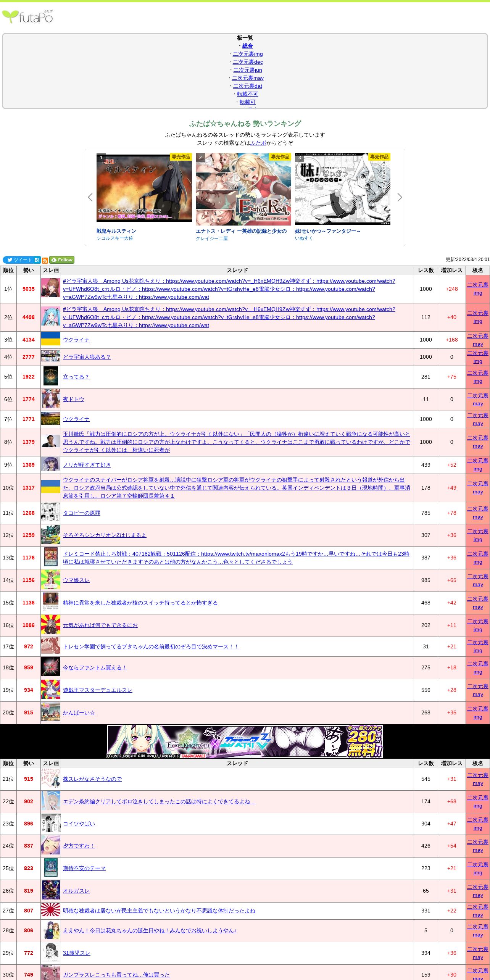Open 転載可 board link
The width and height of the screenshot is (490, 980).
pos(248,102)
